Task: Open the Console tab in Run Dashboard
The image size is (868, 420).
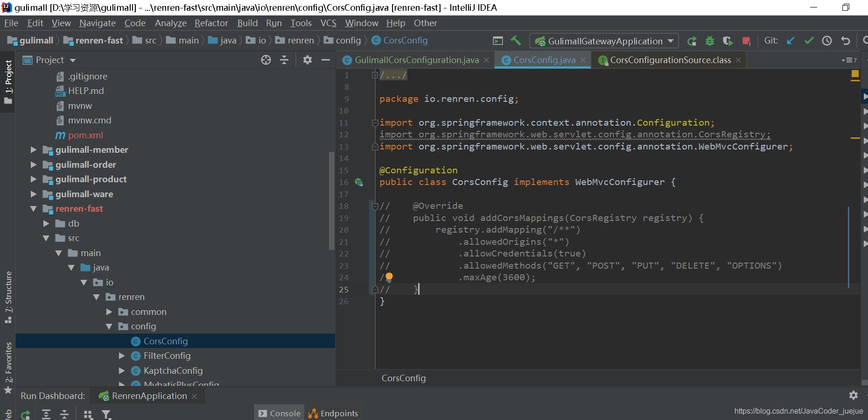Action: 280,413
